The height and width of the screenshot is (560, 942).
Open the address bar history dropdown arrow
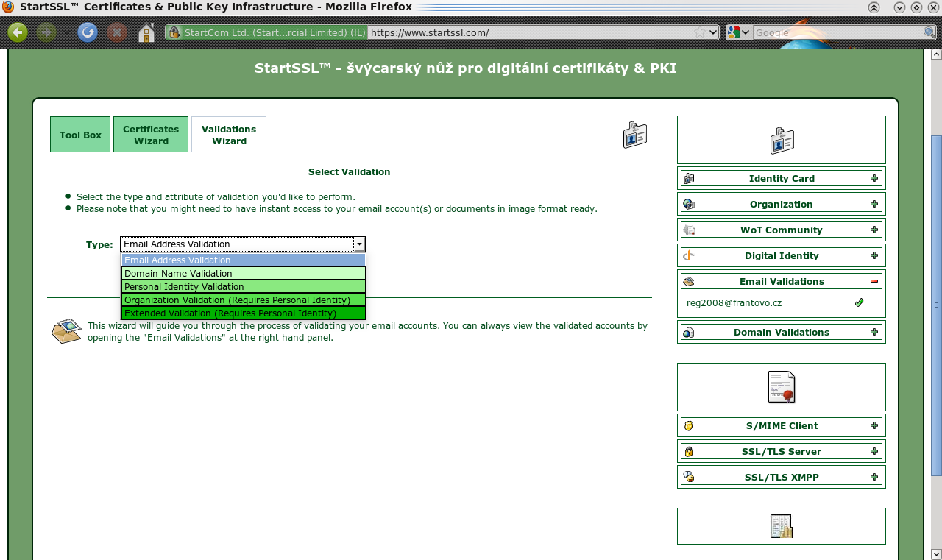713,32
